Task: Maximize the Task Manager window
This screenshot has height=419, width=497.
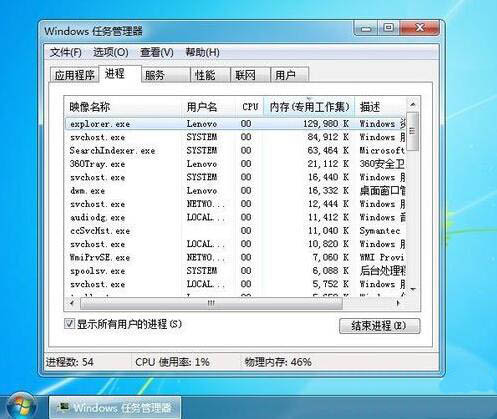Action: (388, 28)
